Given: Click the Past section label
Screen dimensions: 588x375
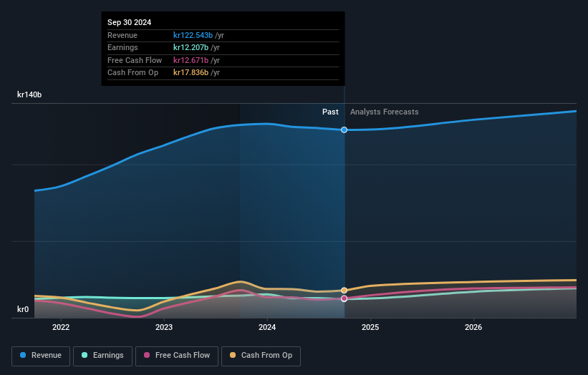Looking at the screenshot, I should tap(330, 112).
